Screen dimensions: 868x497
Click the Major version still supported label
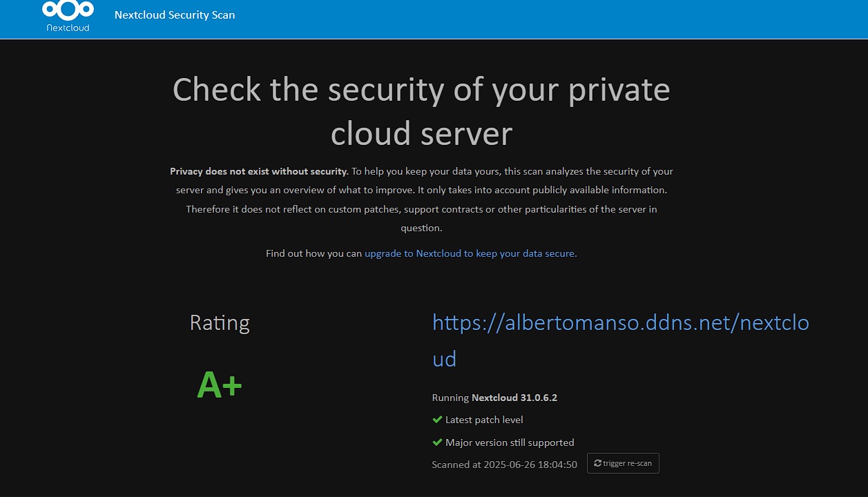510,442
